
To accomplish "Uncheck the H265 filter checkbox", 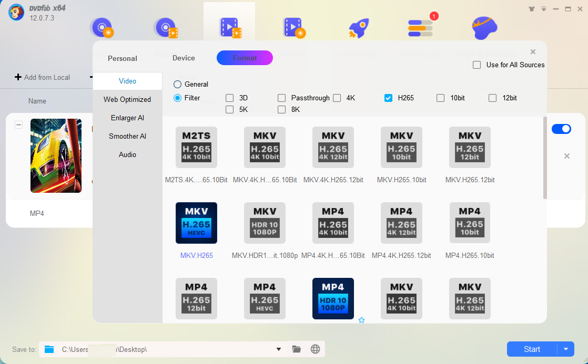I will [389, 98].
